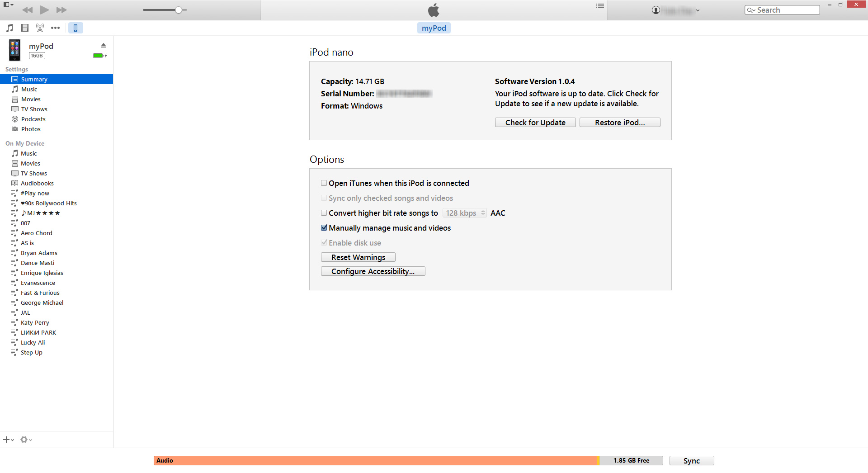
Task: Open the window layout menu at top left
Action: 8,5
